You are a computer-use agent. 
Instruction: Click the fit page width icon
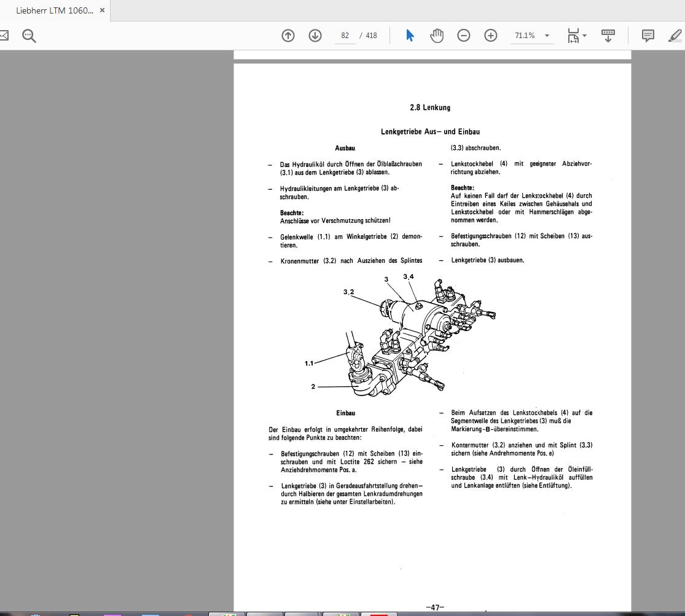click(573, 36)
